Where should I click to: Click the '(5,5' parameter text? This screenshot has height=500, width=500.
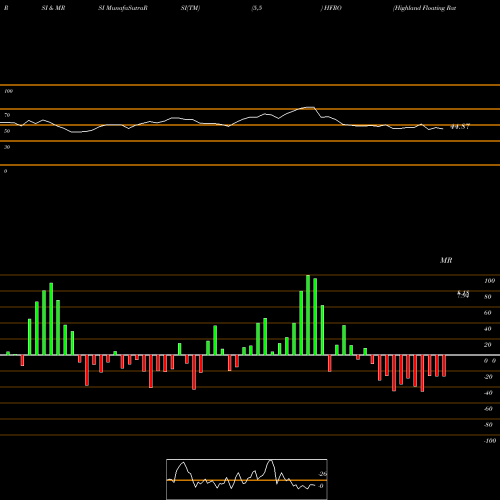point(257,8)
